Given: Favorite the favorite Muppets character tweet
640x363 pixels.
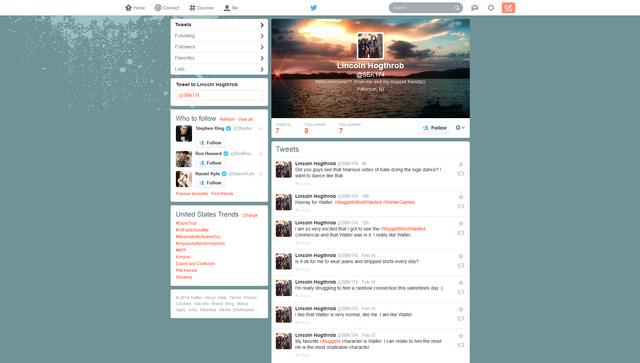Looking at the screenshot, I should pyautogui.click(x=461, y=336).
